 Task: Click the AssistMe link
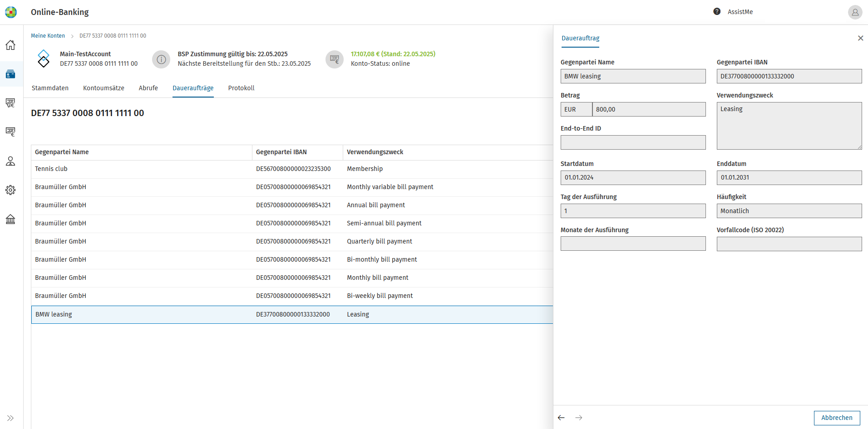pos(740,12)
